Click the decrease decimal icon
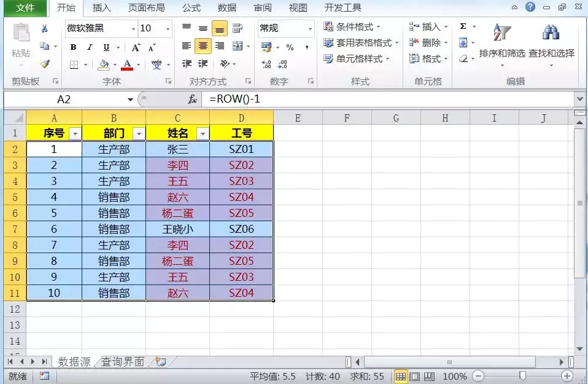This screenshot has height=384, width=588. point(282,64)
